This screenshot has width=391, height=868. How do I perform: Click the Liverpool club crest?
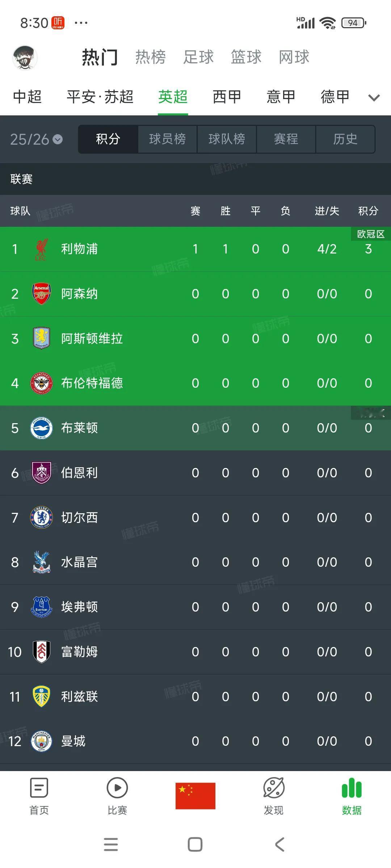[x=41, y=249]
